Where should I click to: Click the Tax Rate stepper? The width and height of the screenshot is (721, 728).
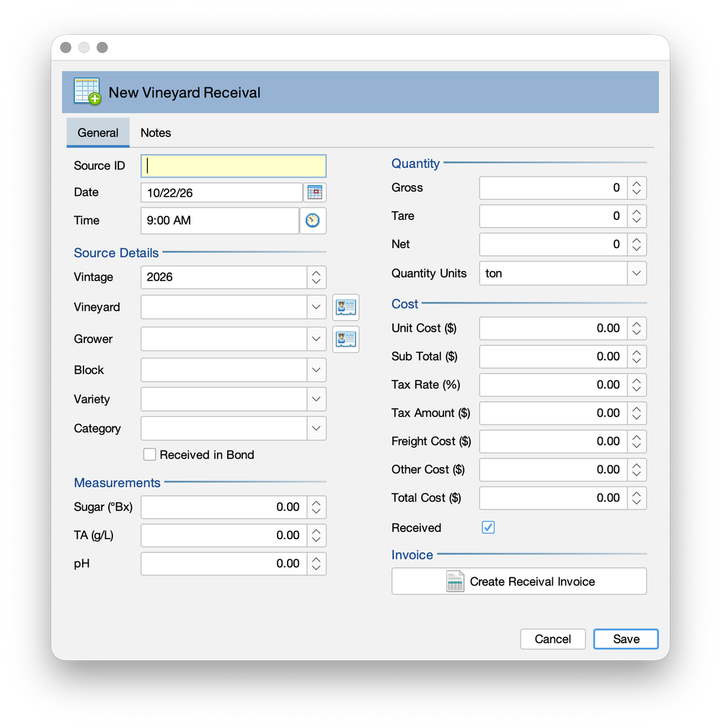coord(637,386)
